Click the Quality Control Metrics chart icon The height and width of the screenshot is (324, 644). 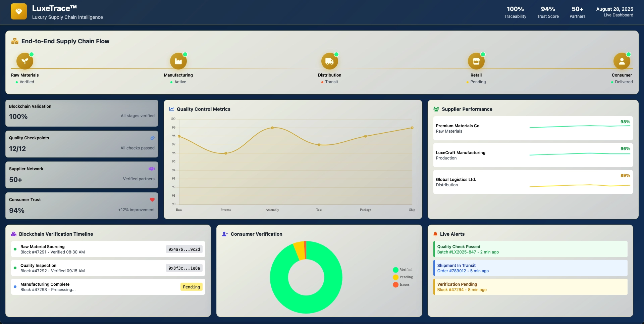click(x=171, y=109)
